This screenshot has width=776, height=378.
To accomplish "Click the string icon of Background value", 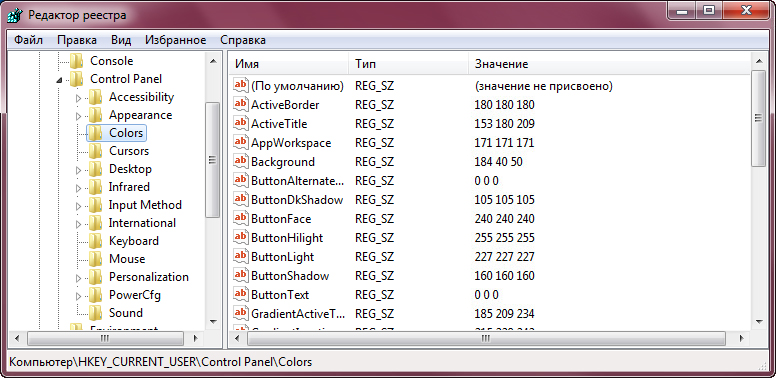I will [x=241, y=161].
